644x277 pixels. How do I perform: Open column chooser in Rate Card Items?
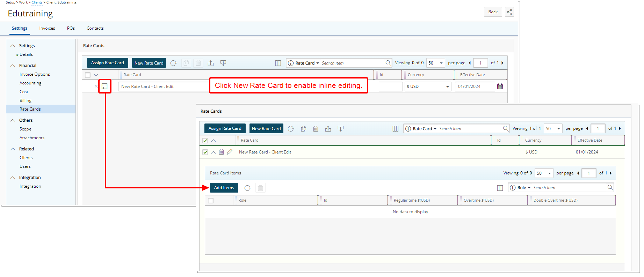[x=500, y=188]
